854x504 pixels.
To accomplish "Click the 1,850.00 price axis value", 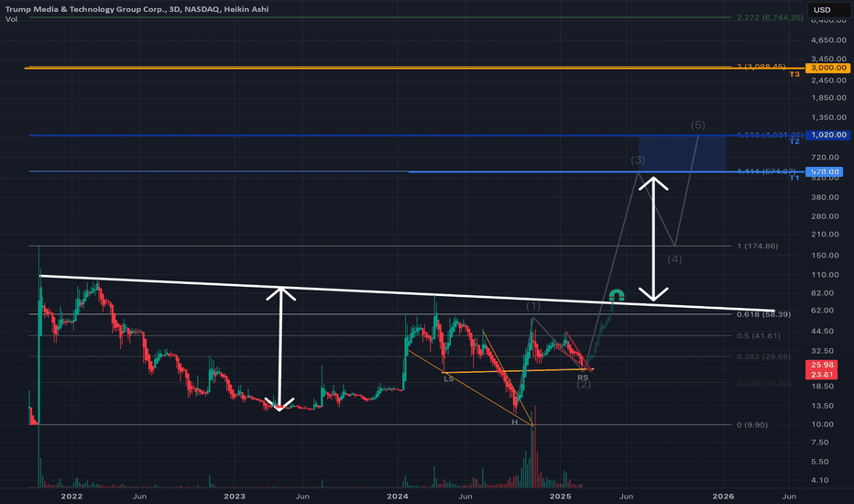I will pyautogui.click(x=828, y=98).
